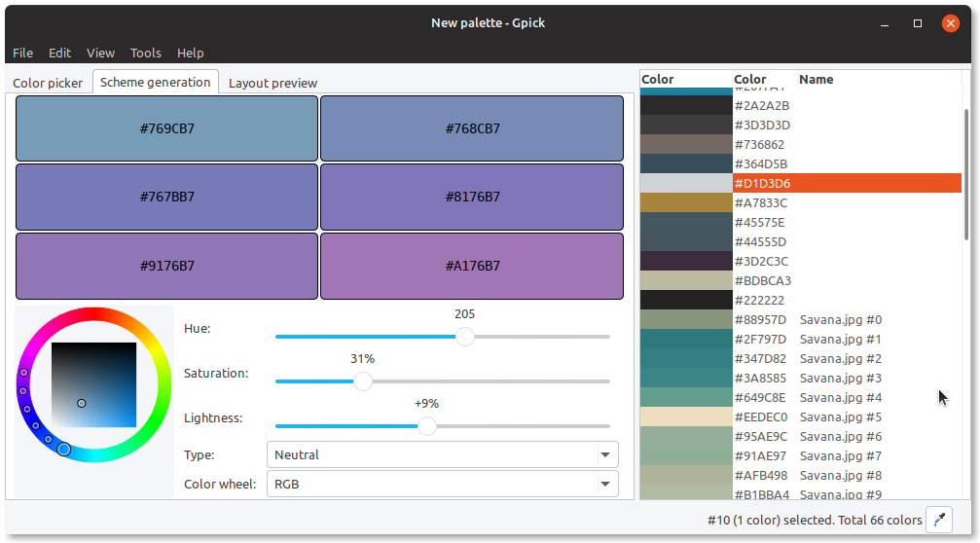Select the #A176B7 scheme swatch

(472, 266)
